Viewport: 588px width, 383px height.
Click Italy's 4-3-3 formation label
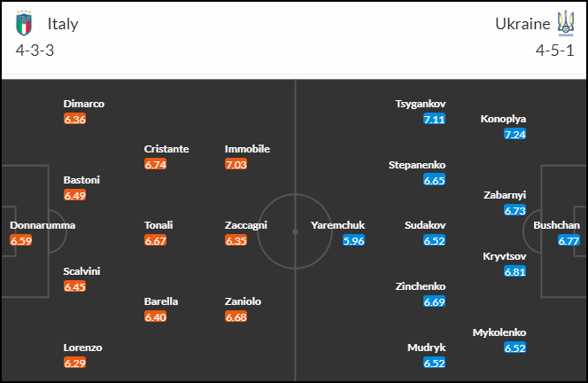coord(35,51)
